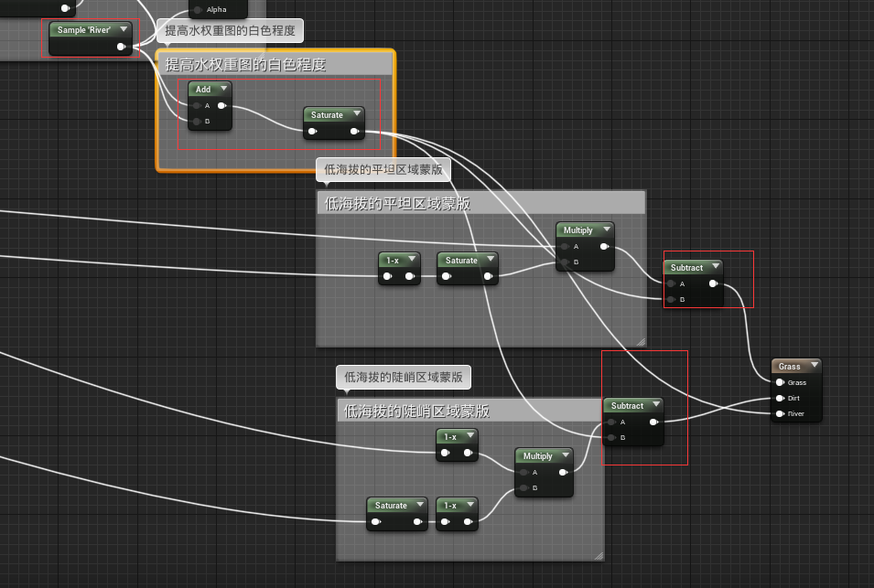Image resolution: width=874 pixels, height=588 pixels.
Task: Click the Dirt input pin
Action: click(x=781, y=398)
